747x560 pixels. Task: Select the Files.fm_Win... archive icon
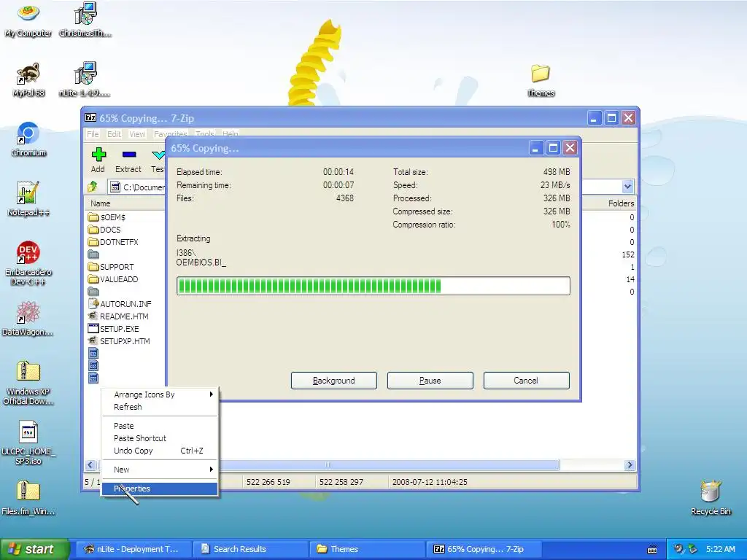(x=28, y=499)
